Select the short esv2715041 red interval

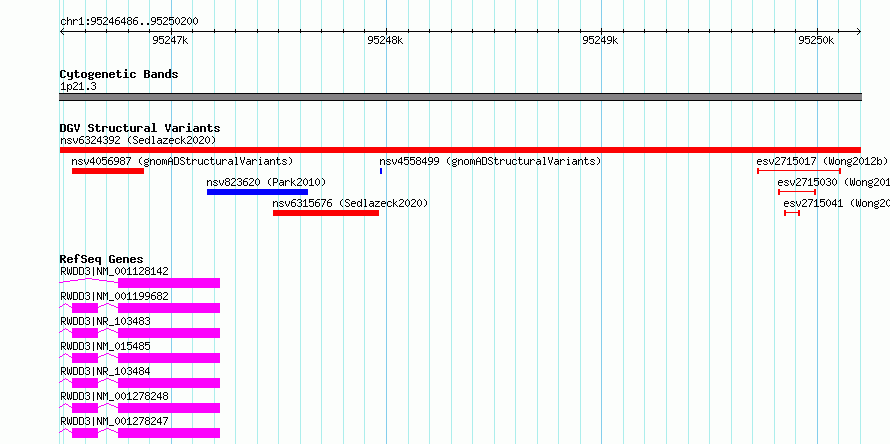pos(792,213)
